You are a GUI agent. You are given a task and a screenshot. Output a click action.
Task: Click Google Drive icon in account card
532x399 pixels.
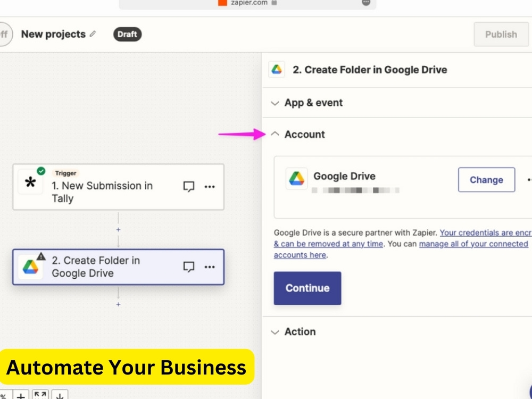click(x=296, y=178)
